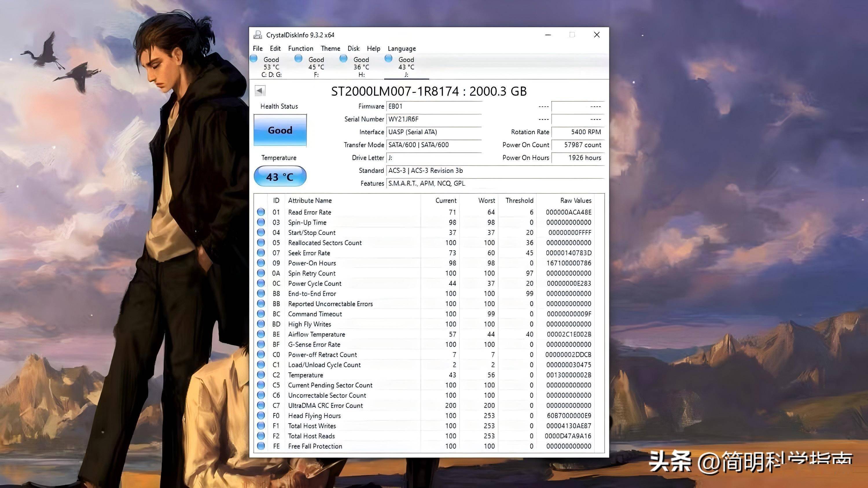Viewport: 868px width, 488px height.
Task: Click status circle for Seek Error Rate
Action: (x=261, y=253)
